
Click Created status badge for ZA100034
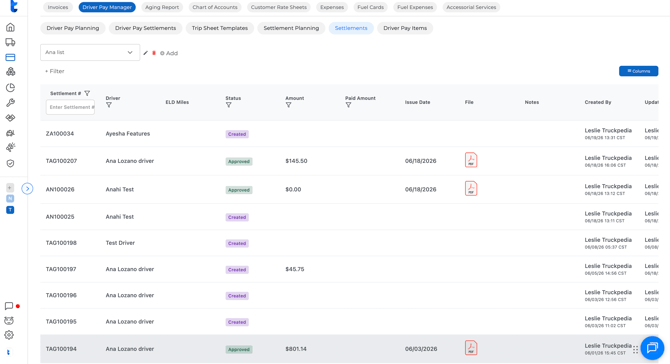237,134
